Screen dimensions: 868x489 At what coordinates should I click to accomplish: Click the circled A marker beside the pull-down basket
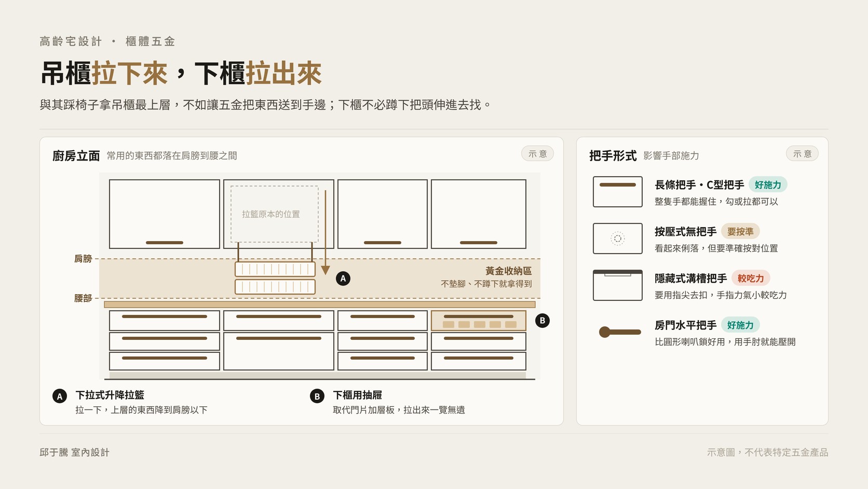(343, 279)
